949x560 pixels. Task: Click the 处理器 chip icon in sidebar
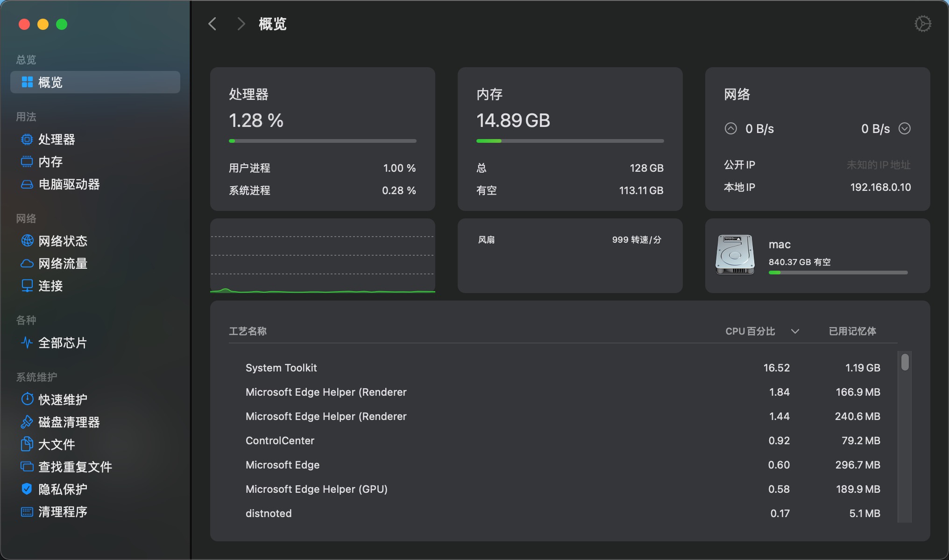(27, 139)
